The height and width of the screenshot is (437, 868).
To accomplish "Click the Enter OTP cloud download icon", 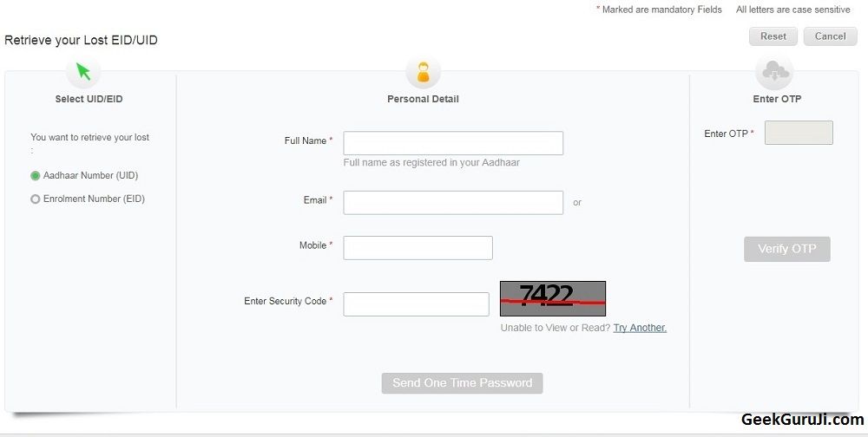I will point(774,73).
